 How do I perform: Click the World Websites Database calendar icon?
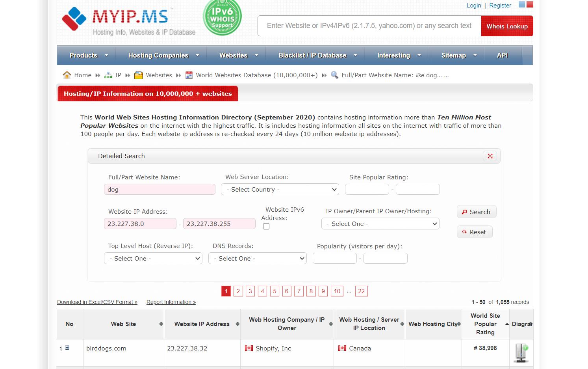(189, 75)
